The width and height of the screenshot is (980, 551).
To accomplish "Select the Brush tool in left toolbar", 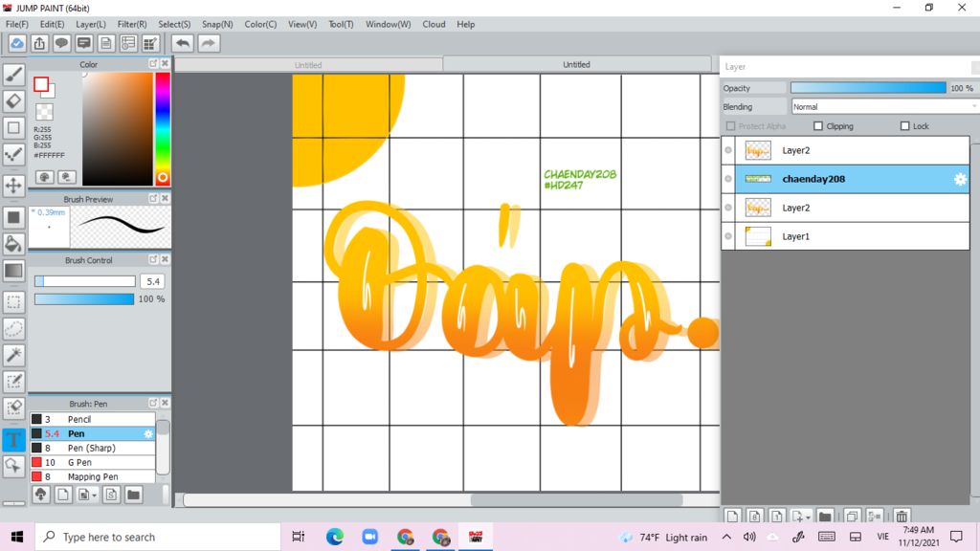I will tap(13, 75).
